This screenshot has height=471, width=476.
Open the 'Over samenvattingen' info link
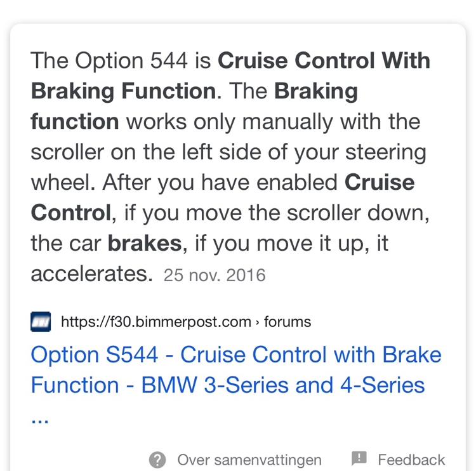click(x=249, y=460)
